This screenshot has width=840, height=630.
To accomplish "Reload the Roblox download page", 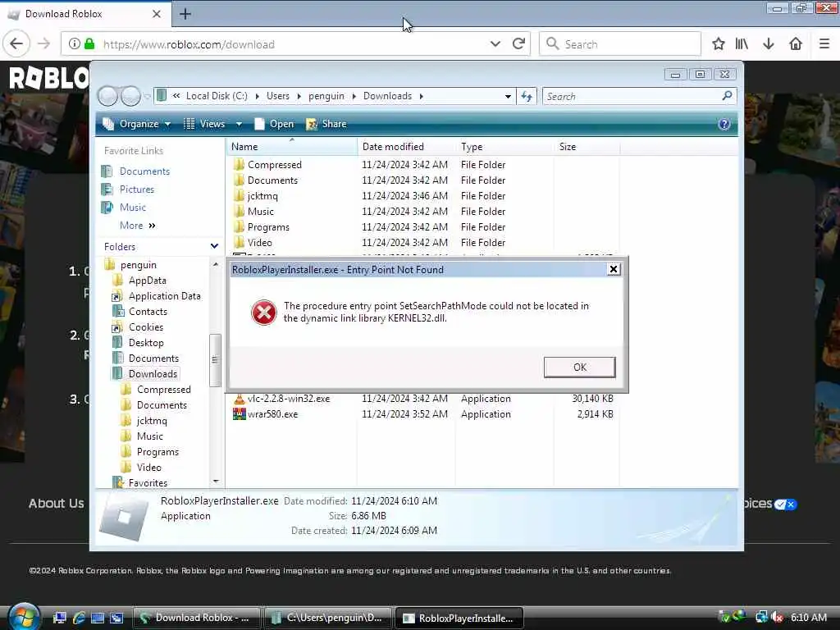I will (x=518, y=44).
